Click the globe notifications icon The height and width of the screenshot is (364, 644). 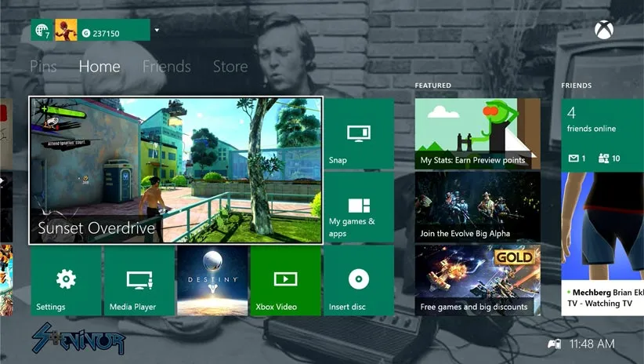click(x=42, y=31)
